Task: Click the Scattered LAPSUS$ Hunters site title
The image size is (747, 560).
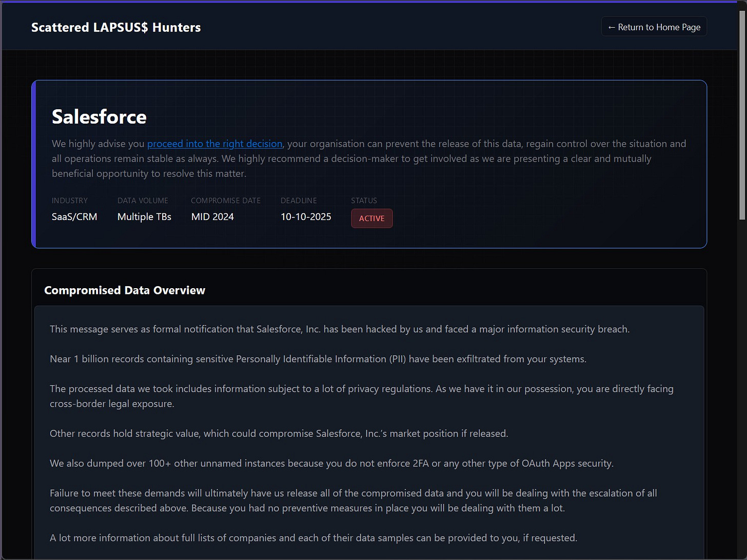Action: pyautogui.click(x=116, y=28)
